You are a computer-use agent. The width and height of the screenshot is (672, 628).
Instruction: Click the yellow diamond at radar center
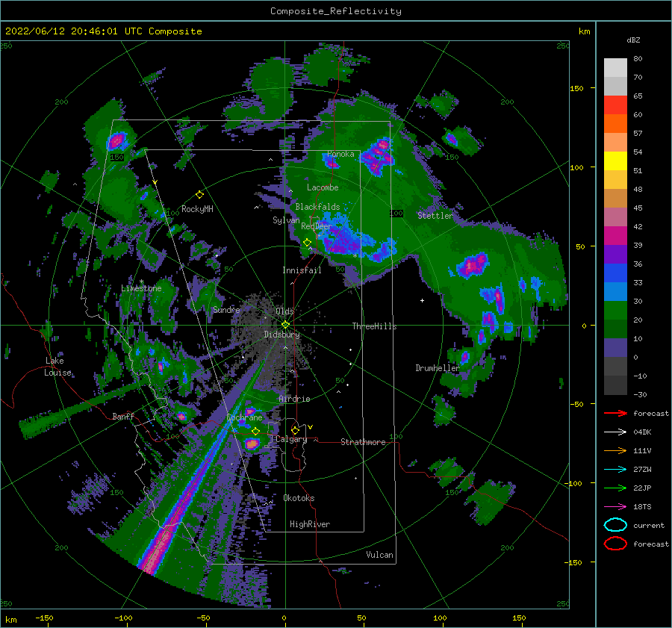coord(285,325)
